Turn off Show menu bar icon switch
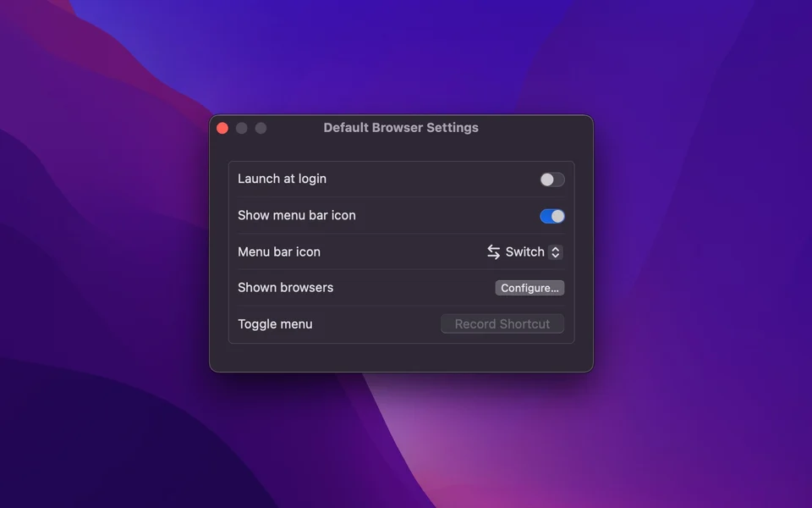812x508 pixels. click(552, 216)
